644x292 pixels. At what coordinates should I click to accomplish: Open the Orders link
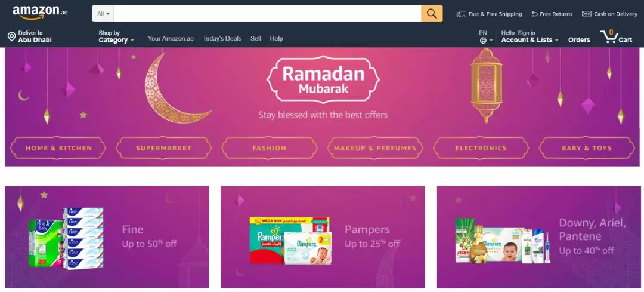click(579, 40)
